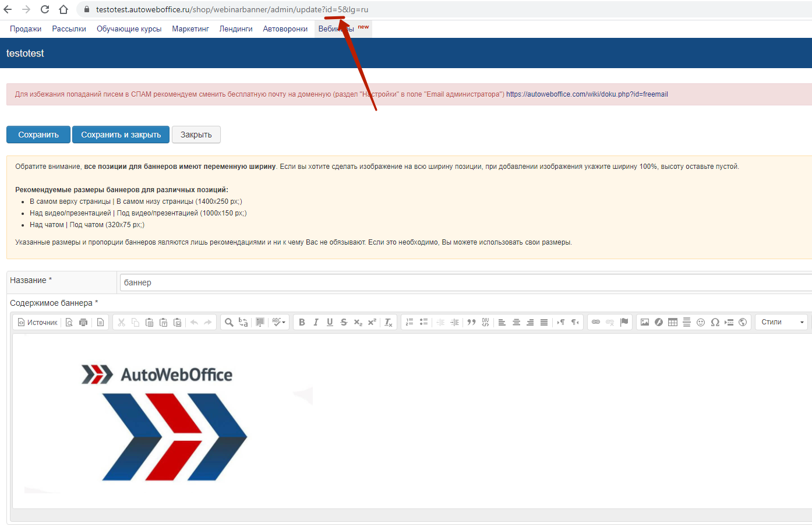Expand the spell check ABC dropdown
812x530 pixels.
pos(279,322)
